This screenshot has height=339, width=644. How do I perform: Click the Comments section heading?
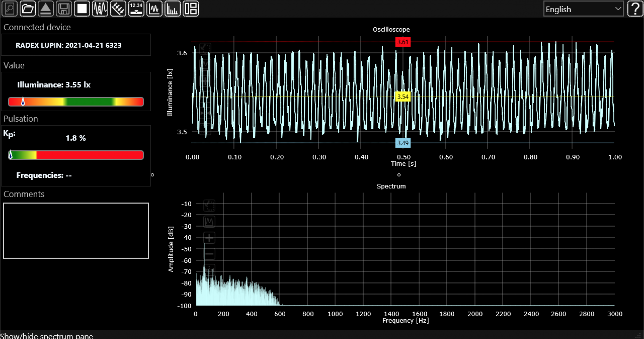24,194
